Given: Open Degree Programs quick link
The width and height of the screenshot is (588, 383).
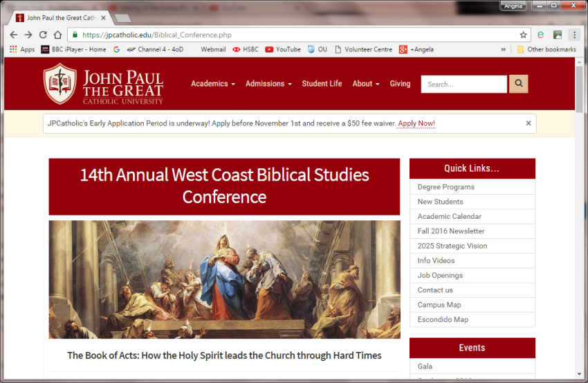Looking at the screenshot, I should tap(472, 187).
